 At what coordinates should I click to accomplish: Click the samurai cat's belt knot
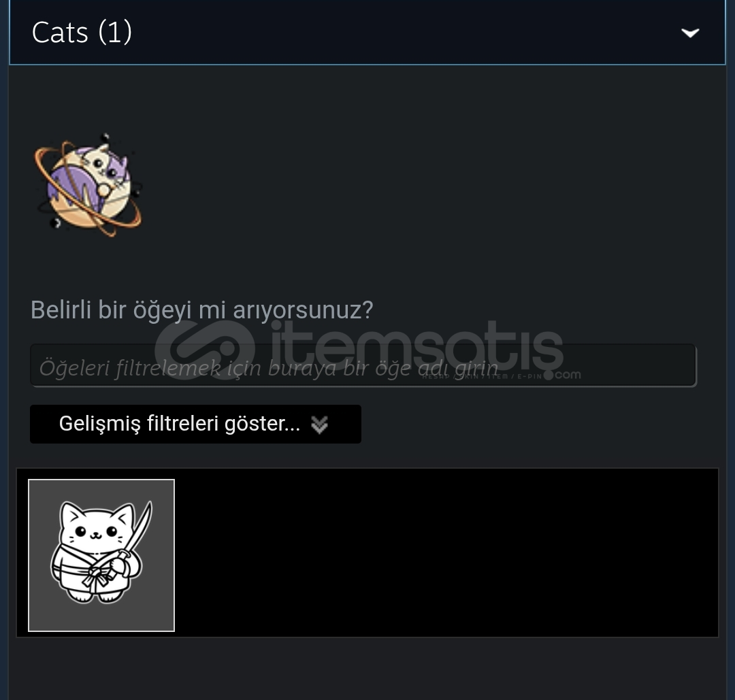click(96, 574)
